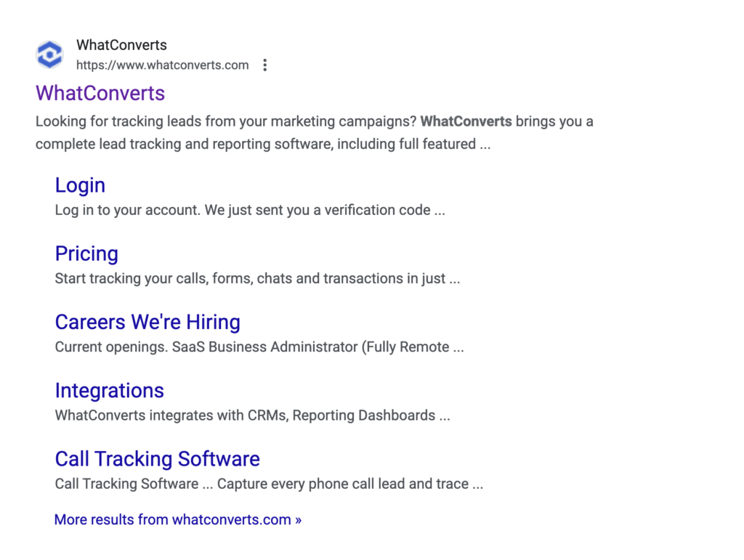Screen dimensions: 744x560
Task: Click More results from whatconverts.com
Action: (x=178, y=520)
